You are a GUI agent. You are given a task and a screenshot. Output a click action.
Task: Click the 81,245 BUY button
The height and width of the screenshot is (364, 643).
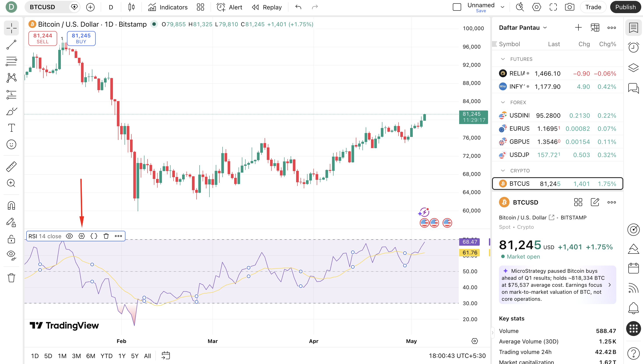point(81,38)
